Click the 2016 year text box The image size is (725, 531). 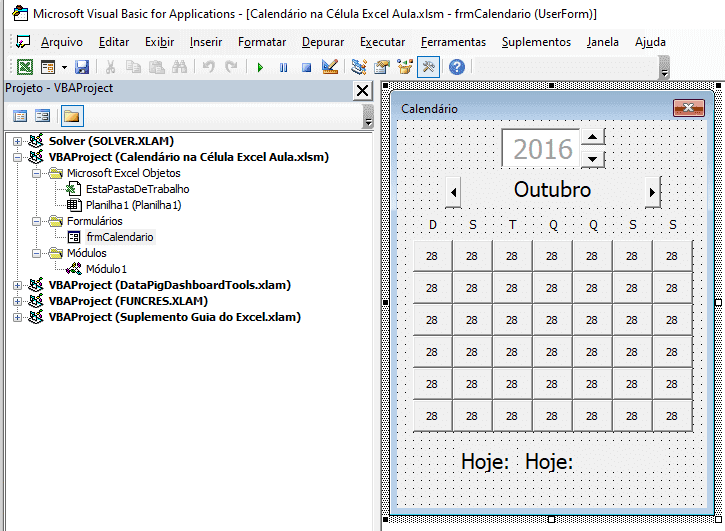541,148
